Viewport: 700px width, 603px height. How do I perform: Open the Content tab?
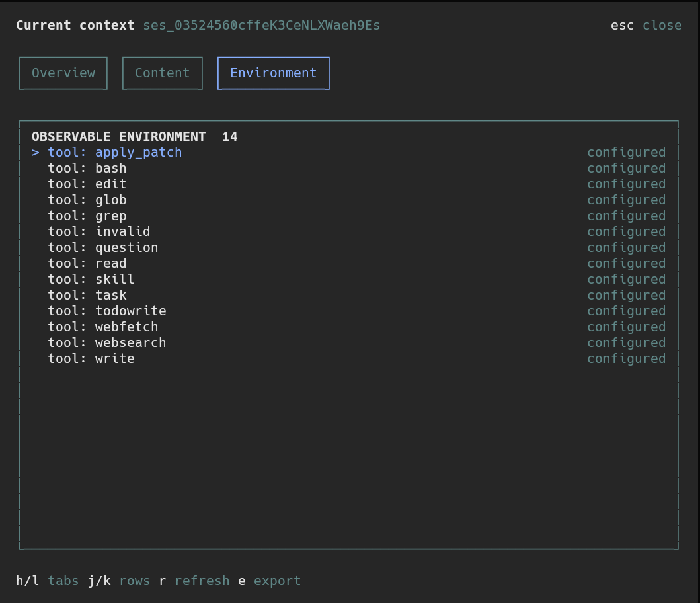(x=163, y=73)
